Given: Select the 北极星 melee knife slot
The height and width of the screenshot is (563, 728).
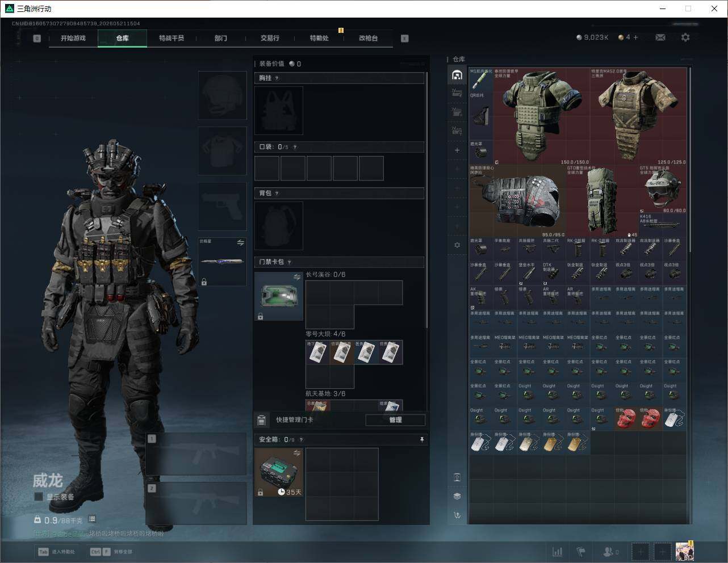Looking at the screenshot, I should tap(222, 262).
